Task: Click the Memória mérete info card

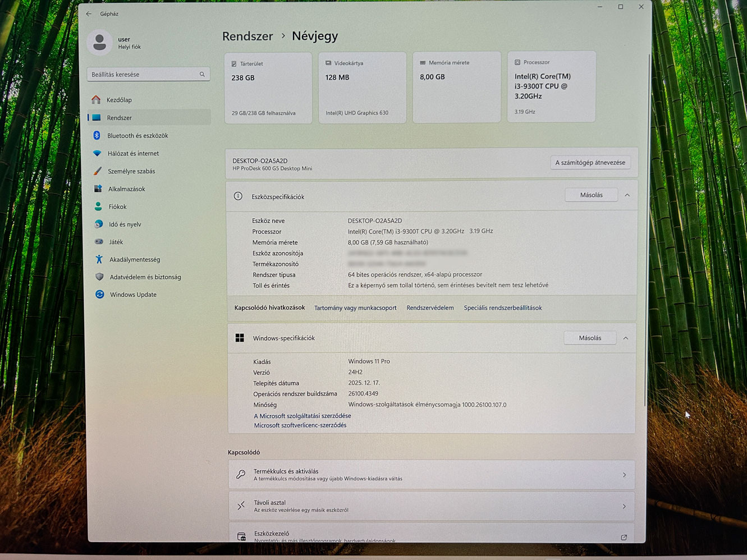Action: 456,87
